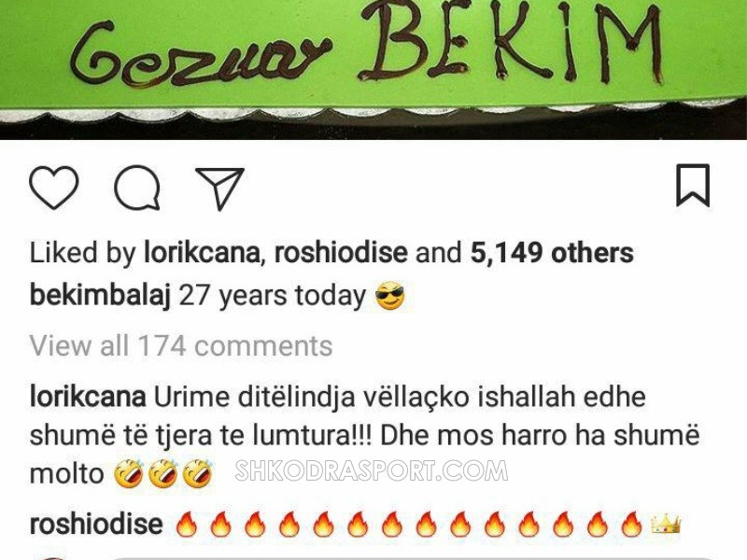The height and width of the screenshot is (560, 747).
Task: Click lorikcana's "Urime ditëlindja" comment text
Action: coord(364,435)
